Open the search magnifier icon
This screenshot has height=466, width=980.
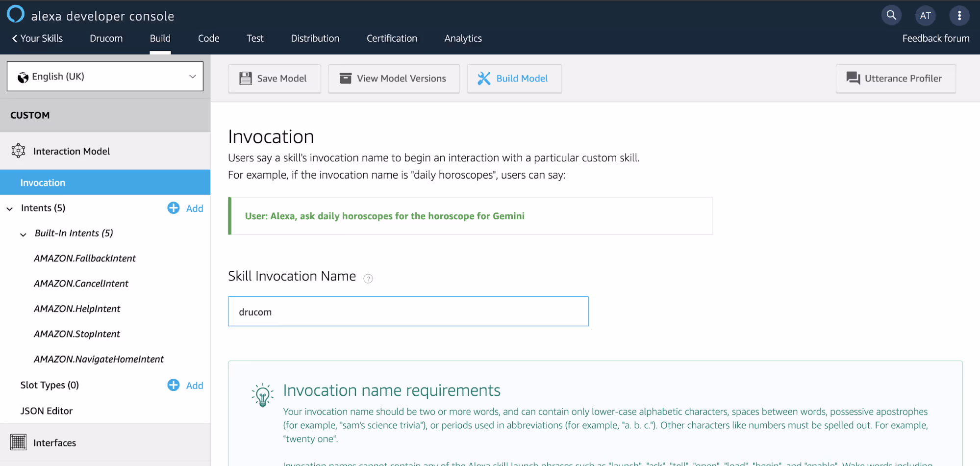[x=891, y=15]
